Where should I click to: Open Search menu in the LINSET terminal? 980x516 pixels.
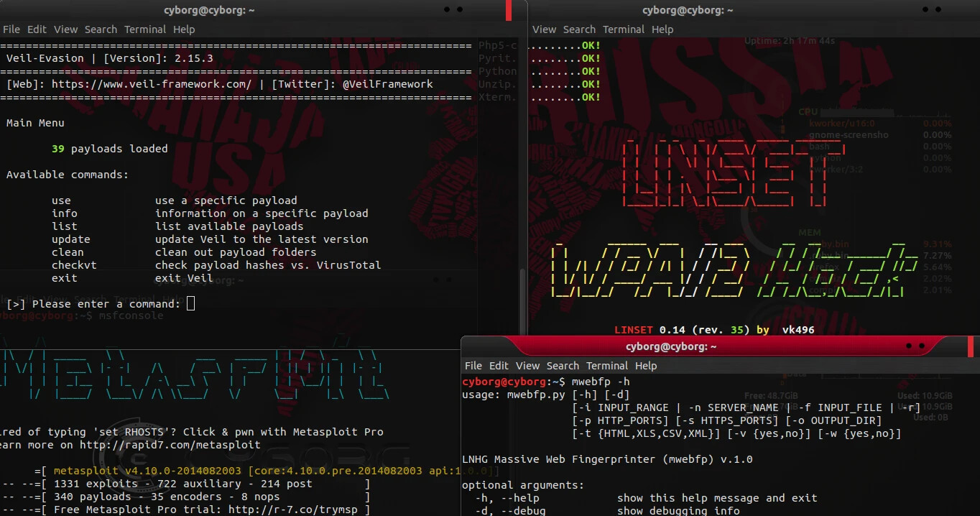click(579, 29)
